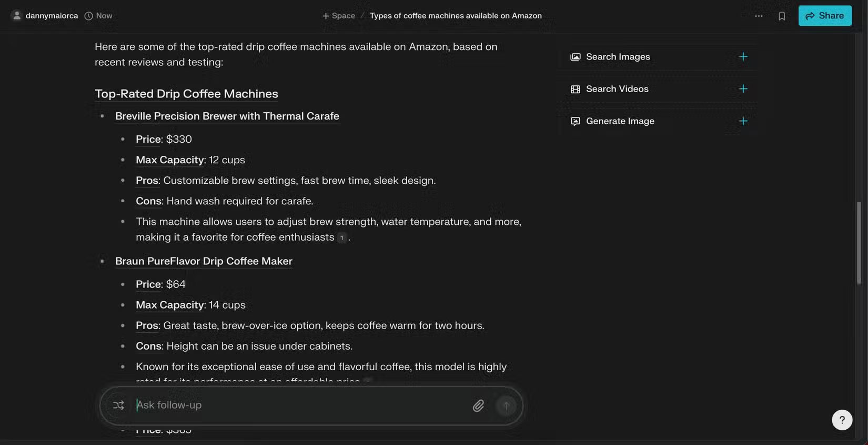Open Breville Precision Brewer link
The height and width of the screenshot is (445, 868).
[x=227, y=116]
